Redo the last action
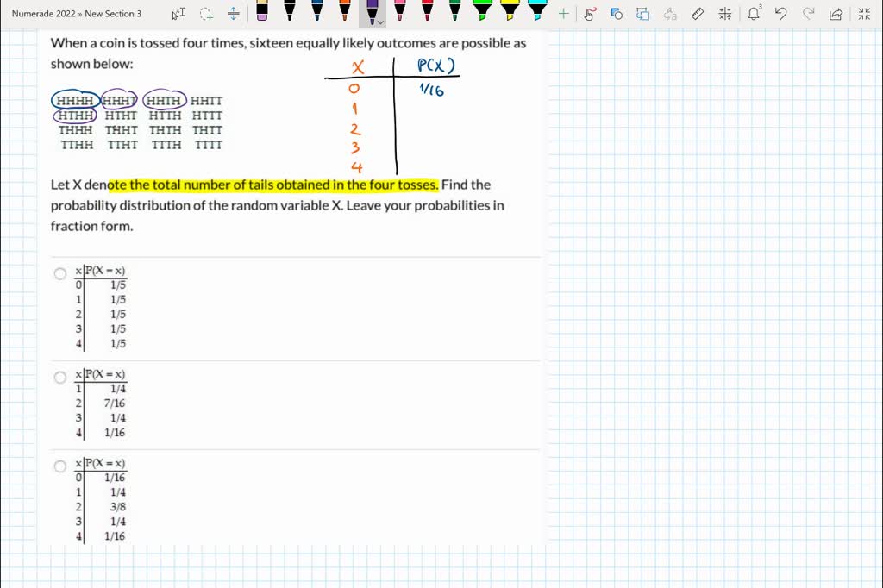Image resolution: width=883 pixels, height=588 pixels. point(810,14)
